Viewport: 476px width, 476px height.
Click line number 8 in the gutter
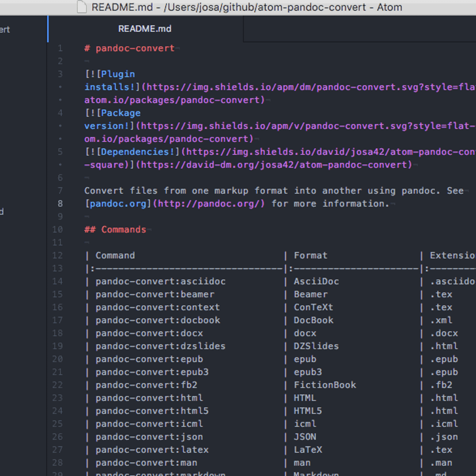(60, 203)
